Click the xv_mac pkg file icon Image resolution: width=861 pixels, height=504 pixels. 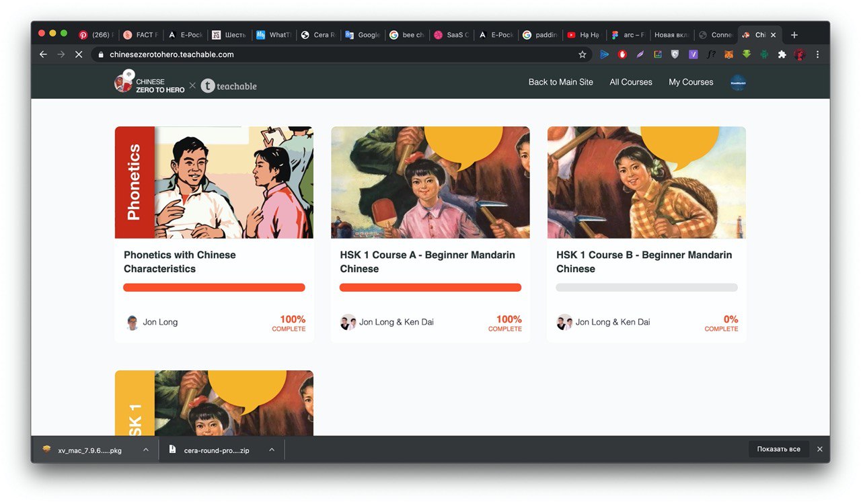[x=46, y=450]
